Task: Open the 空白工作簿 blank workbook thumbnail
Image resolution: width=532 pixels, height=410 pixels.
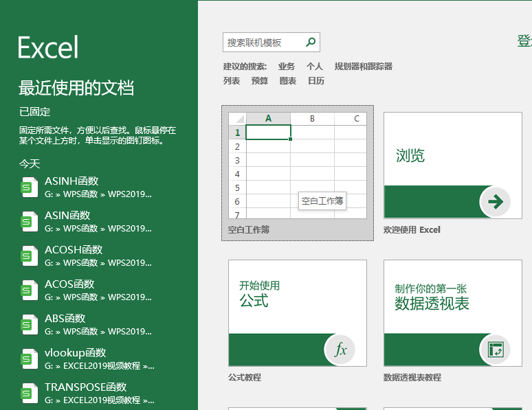Action: click(x=298, y=166)
